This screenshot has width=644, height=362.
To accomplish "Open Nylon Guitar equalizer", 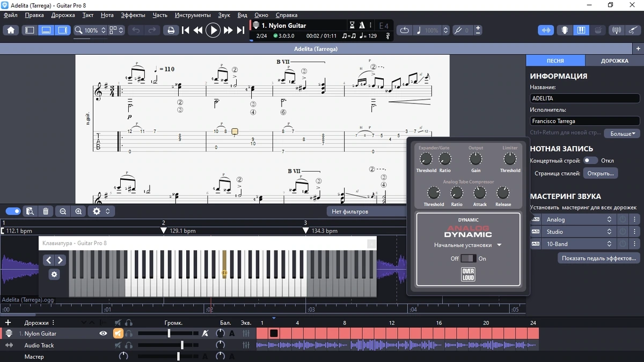I will click(x=246, y=333).
